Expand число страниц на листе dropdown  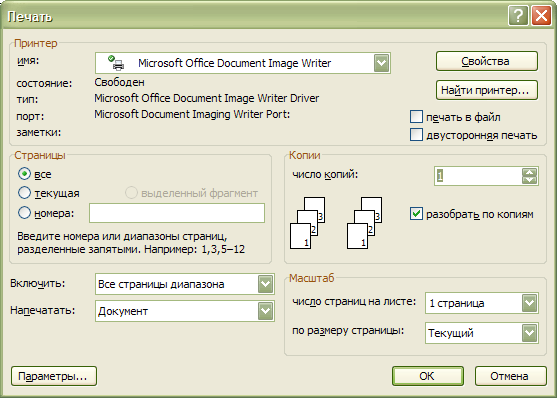coord(529,303)
